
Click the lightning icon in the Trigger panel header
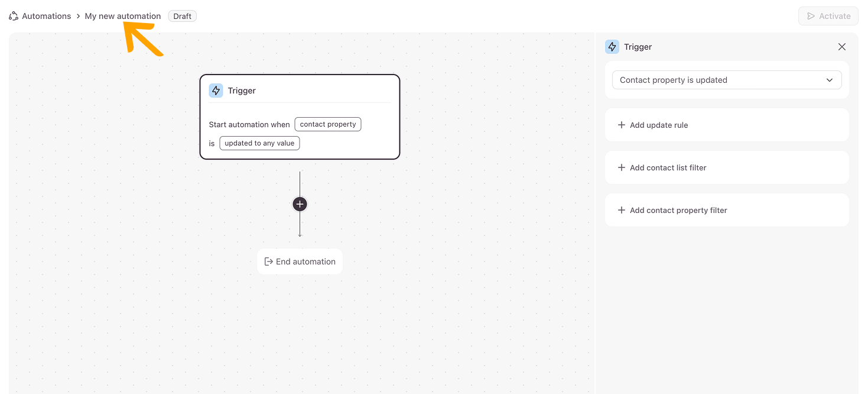tap(612, 47)
